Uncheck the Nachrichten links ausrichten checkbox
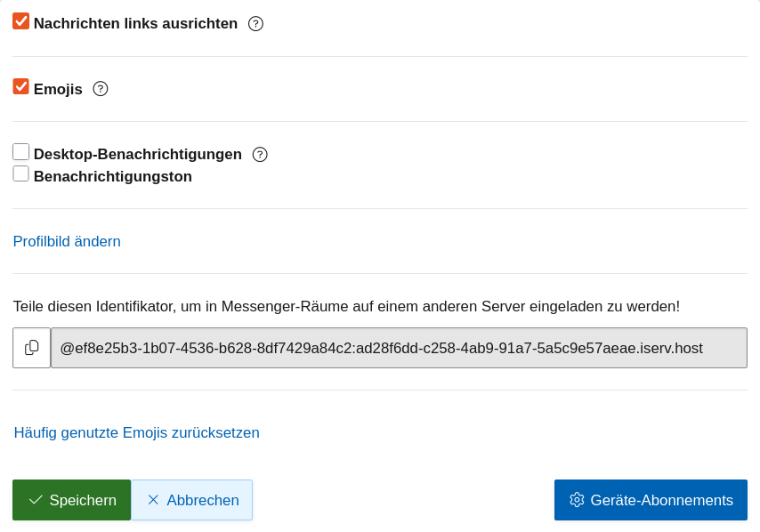The image size is (760, 532). pyautogui.click(x=21, y=21)
